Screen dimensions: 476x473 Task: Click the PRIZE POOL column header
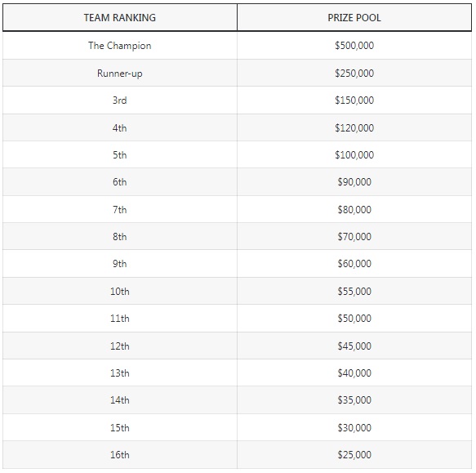click(x=354, y=18)
